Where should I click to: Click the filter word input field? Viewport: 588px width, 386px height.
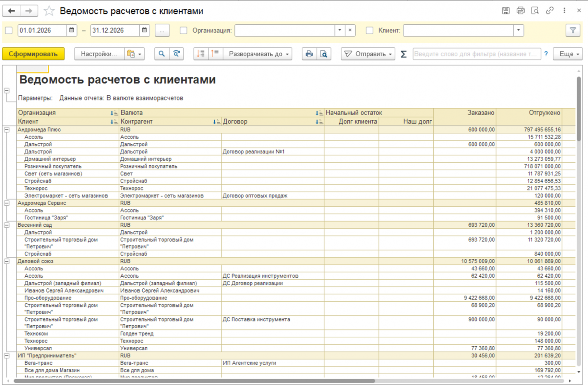[477, 54]
